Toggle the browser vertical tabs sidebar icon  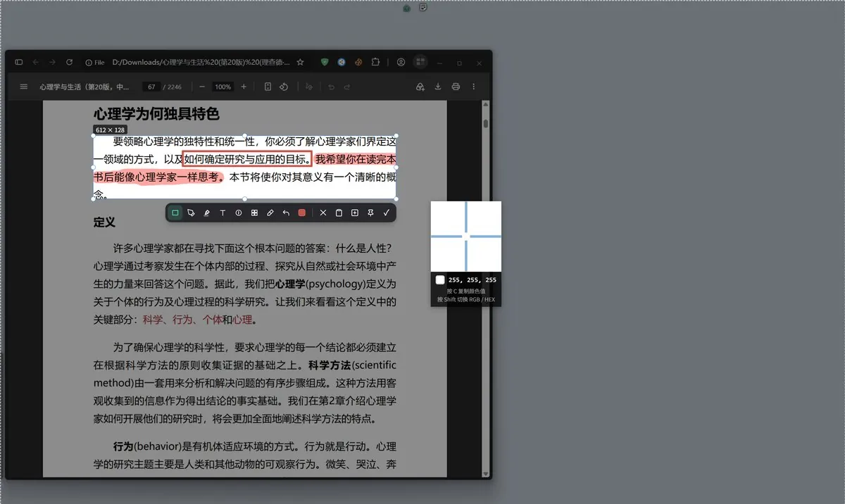[18, 62]
